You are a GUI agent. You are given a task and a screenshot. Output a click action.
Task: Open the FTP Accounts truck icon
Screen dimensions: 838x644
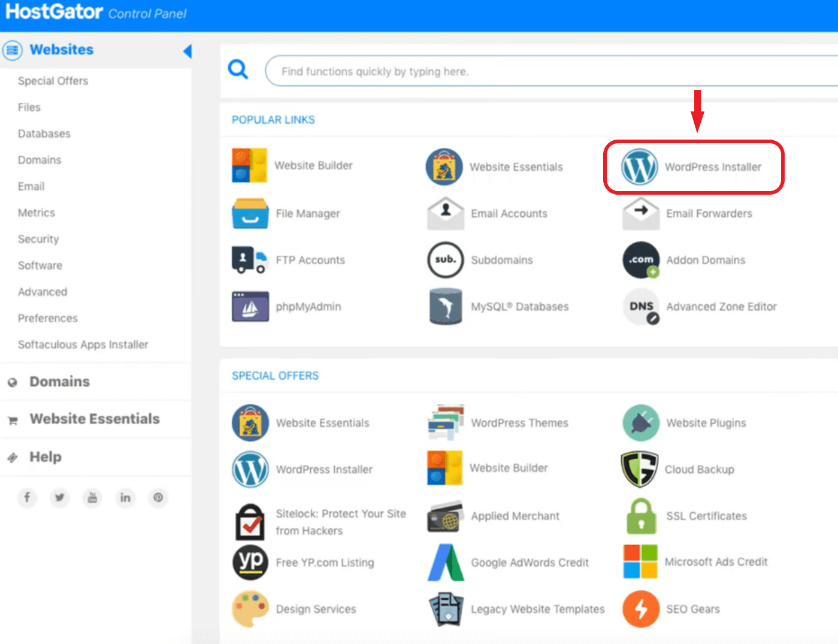click(249, 260)
